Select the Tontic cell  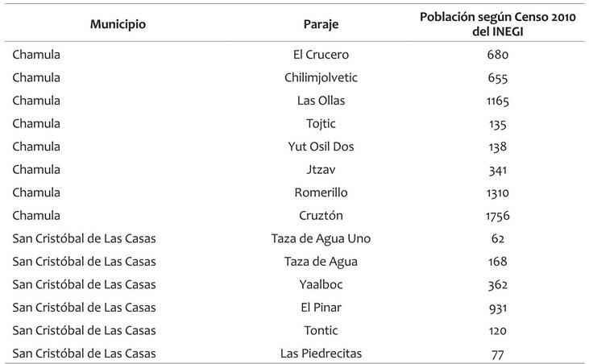[x=321, y=331]
